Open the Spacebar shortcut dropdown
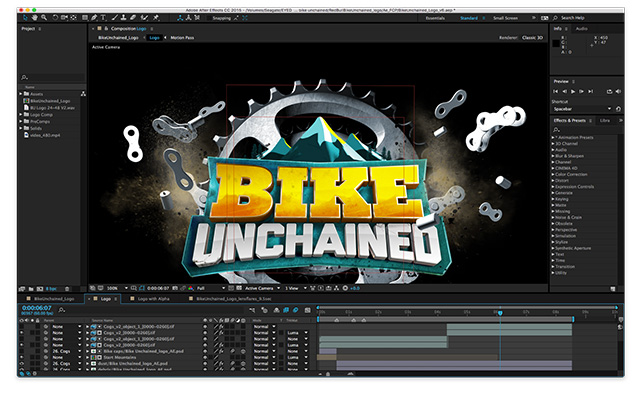640x404 pixels. pos(580,108)
